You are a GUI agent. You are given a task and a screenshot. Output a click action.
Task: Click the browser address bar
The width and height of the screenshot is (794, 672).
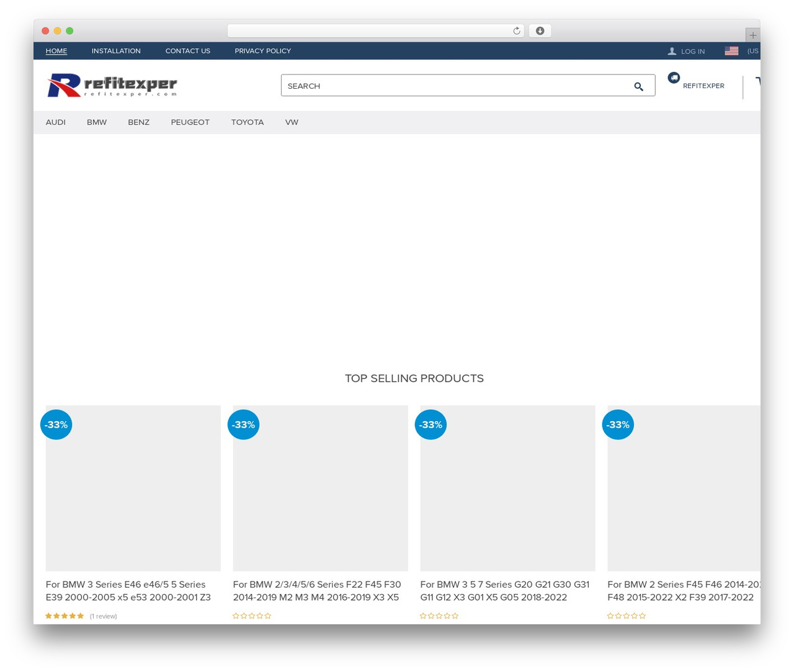pyautogui.click(x=375, y=31)
